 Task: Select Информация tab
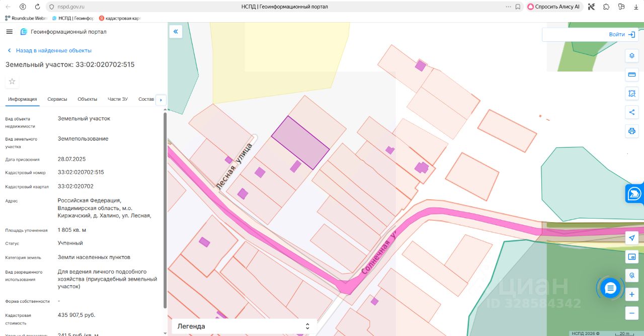22,99
